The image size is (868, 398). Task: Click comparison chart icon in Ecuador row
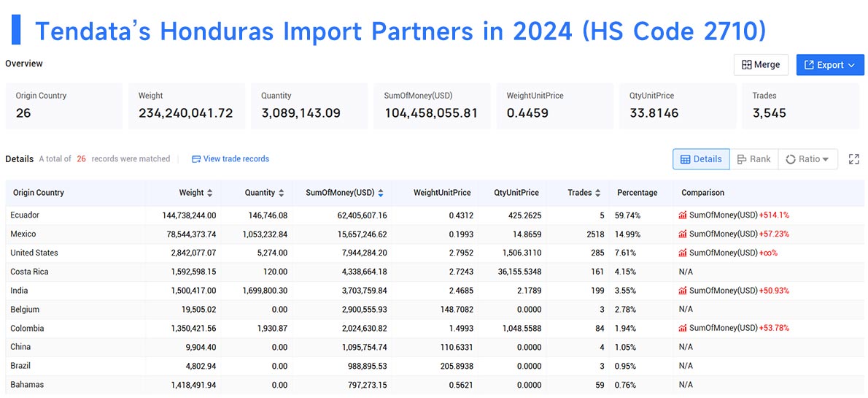[x=683, y=215]
